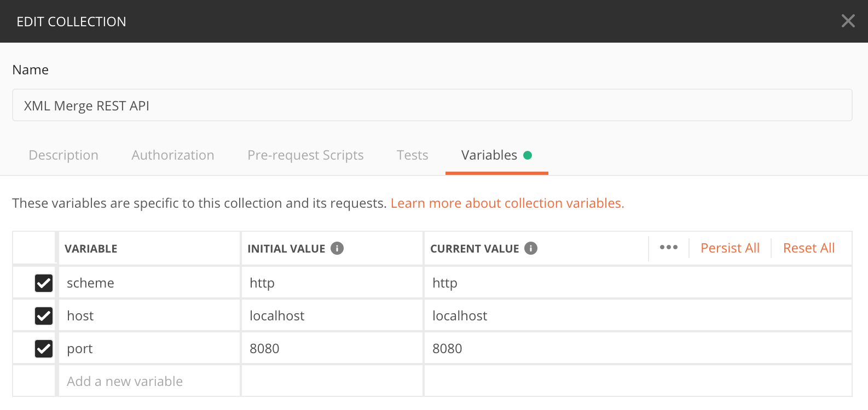Click Persist All button

730,248
